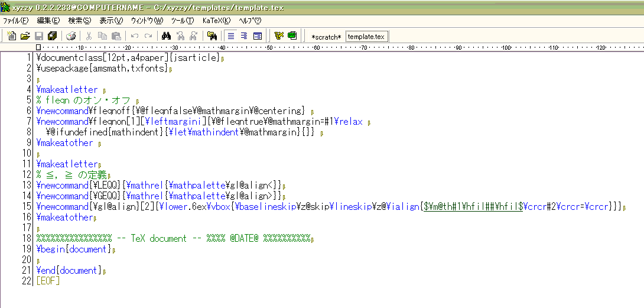
Task: Open the ファイル(F) menu
Action: [15, 20]
